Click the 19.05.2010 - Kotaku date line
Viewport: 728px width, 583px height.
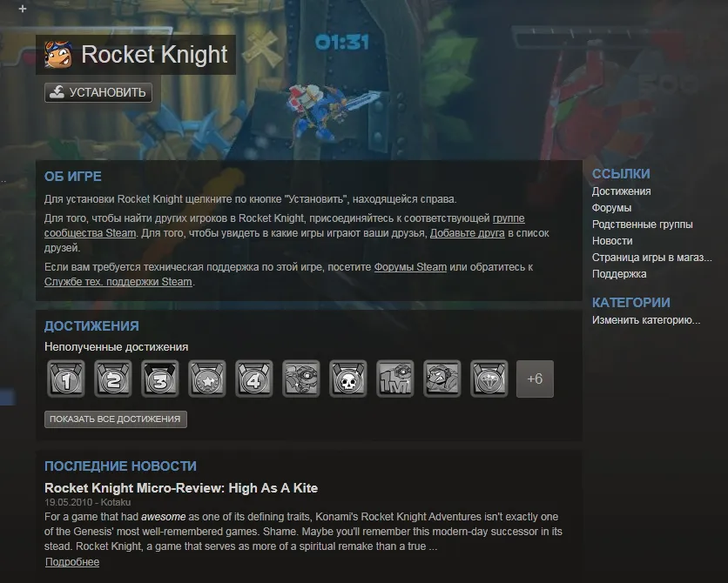click(x=88, y=502)
